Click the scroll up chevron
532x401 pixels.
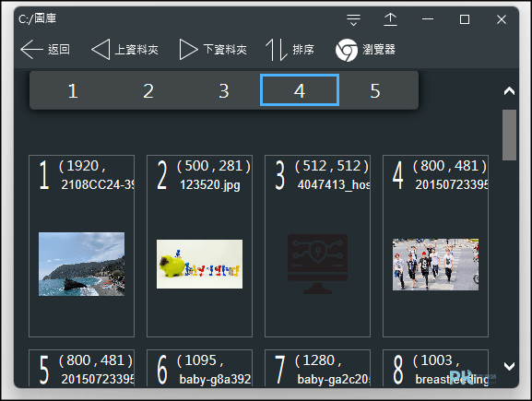click(509, 91)
